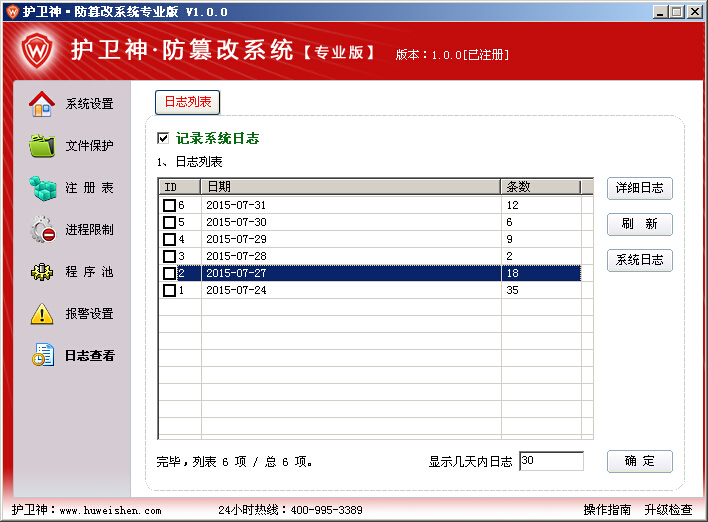Check the box for log ID 6
The image size is (708, 522).
pyautogui.click(x=169, y=205)
